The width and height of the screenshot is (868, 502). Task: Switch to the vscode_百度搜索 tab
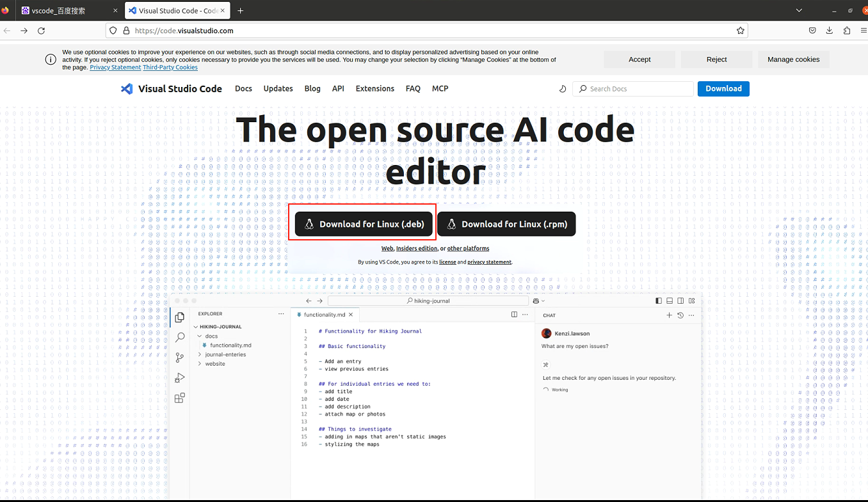coord(70,11)
